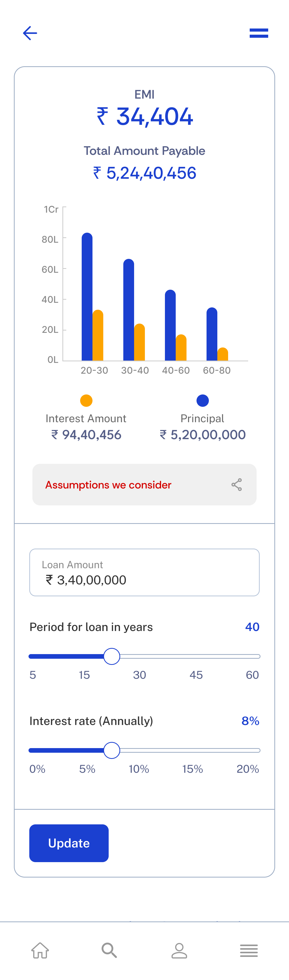Select the blue Principal legend dot
This screenshot has width=289, height=980.
[203, 400]
